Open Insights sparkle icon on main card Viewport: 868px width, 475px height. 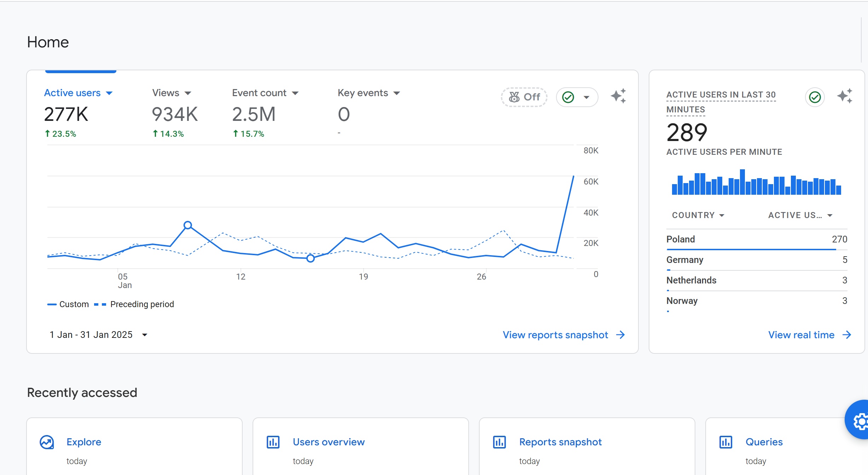[x=618, y=96]
